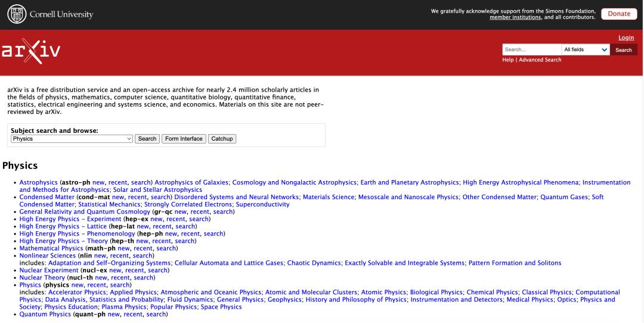Open Adaptation and Self-Organizing Systems
The width and height of the screenshot is (644, 323).
pyautogui.click(x=109, y=263)
